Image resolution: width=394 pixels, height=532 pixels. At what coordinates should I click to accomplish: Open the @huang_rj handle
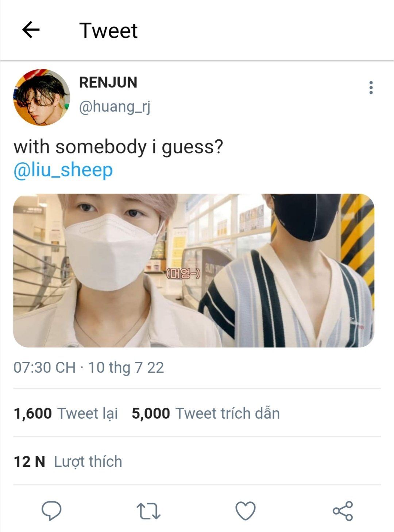click(x=115, y=107)
